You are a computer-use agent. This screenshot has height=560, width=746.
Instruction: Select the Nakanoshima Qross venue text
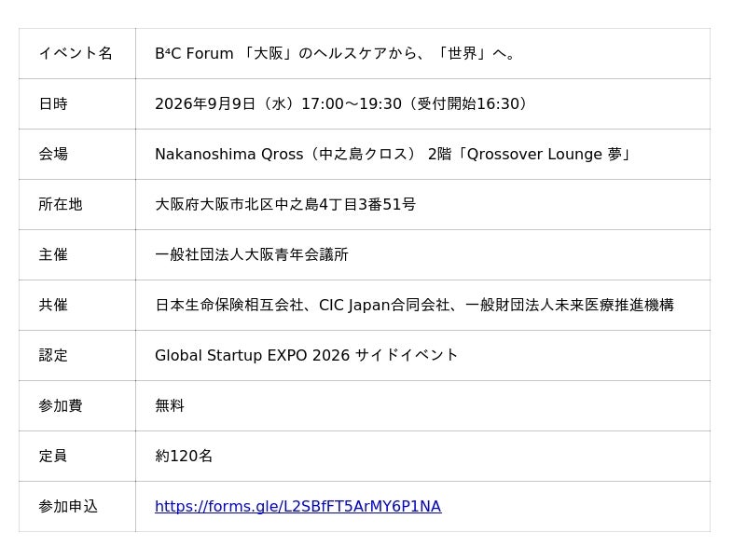pos(394,154)
